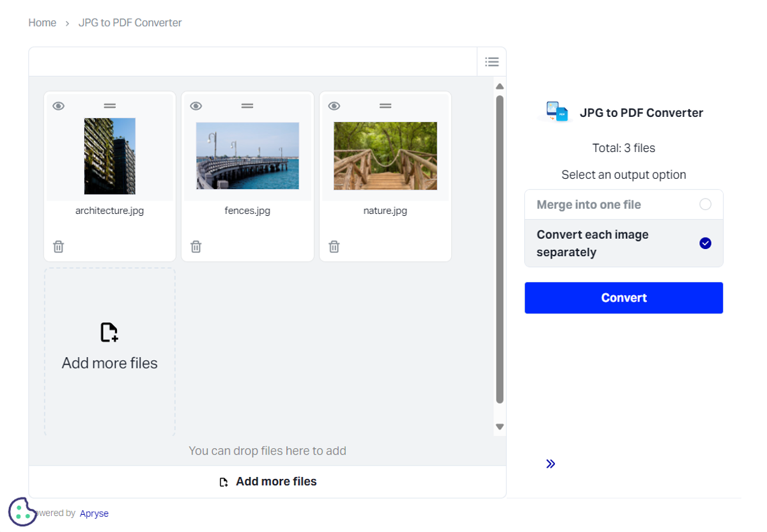Preview the architecture.jpg image
767x532 pixels.
58,105
